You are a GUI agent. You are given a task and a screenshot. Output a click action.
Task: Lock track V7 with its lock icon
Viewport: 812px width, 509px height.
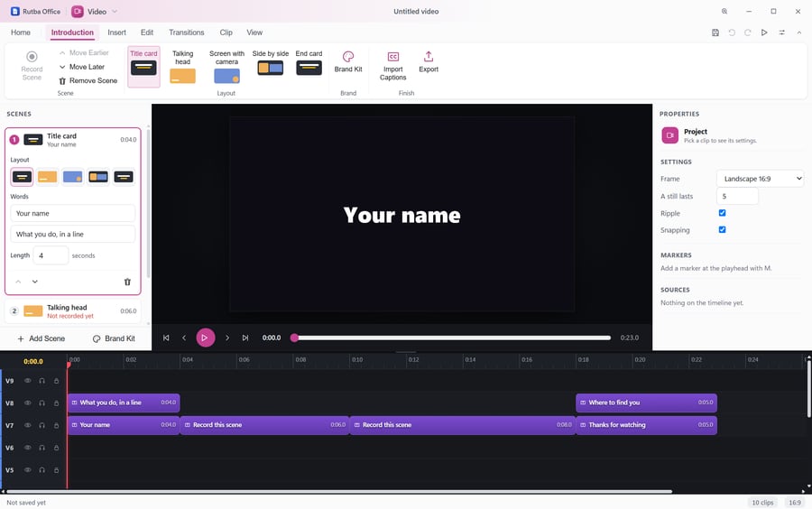57,425
